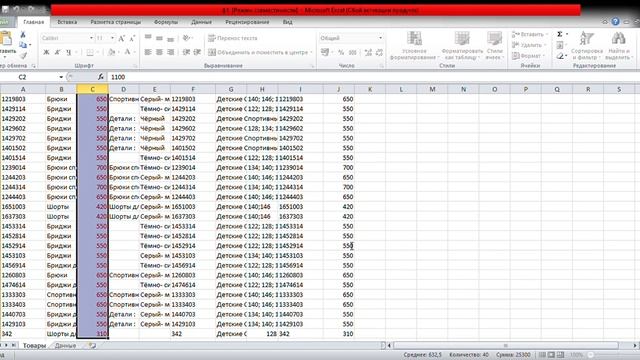Select the Format Painter brush
Viewport: 640px width, 360px height.
[23, 55]
